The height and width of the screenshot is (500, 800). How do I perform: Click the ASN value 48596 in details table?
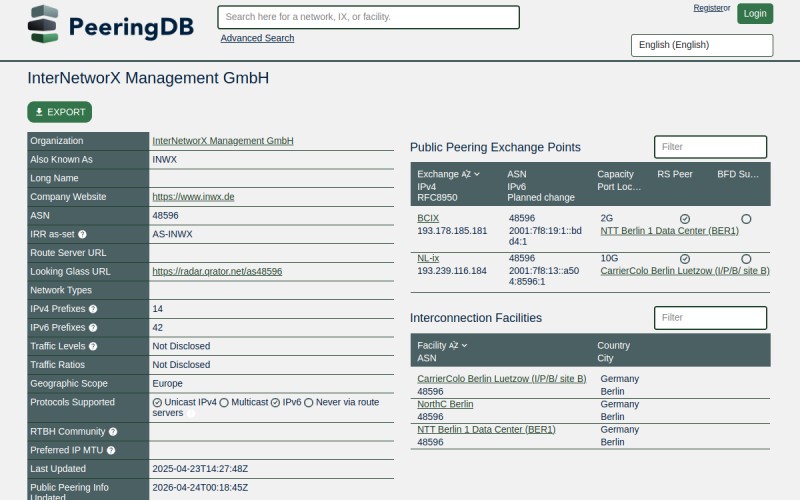165,216
